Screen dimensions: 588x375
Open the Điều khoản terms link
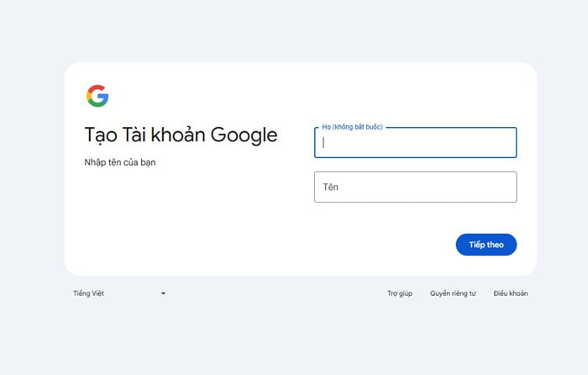(511, 293)
